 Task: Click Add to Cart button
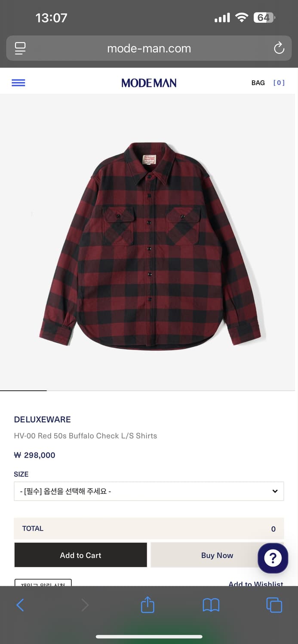(80, 555)
